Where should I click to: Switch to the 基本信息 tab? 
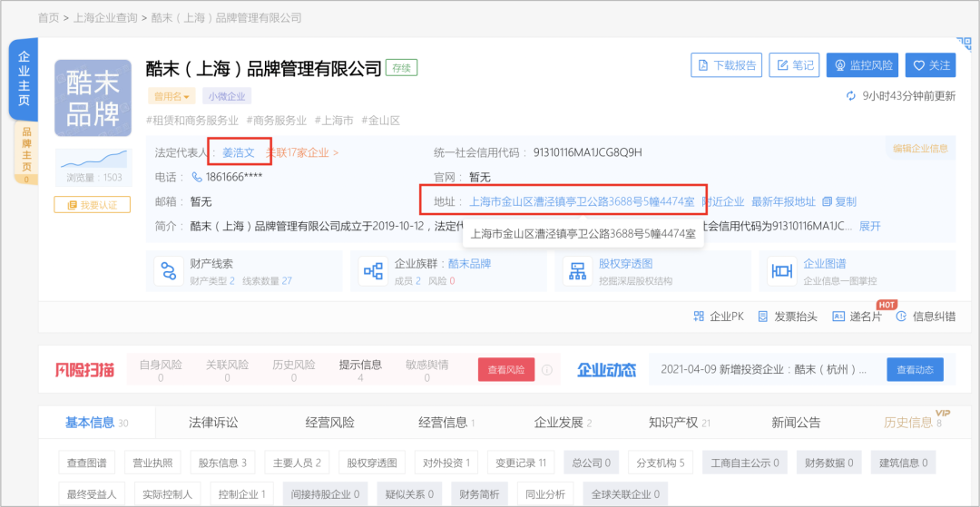96,423
